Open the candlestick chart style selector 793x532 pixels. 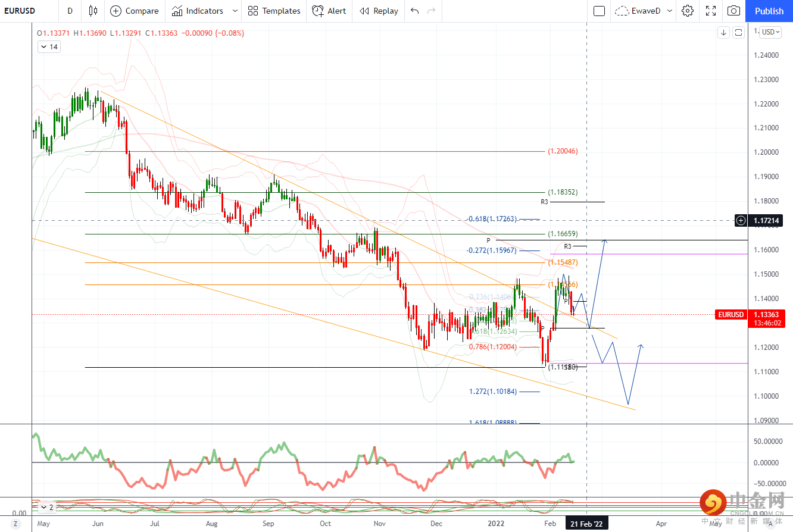(92, 11)
